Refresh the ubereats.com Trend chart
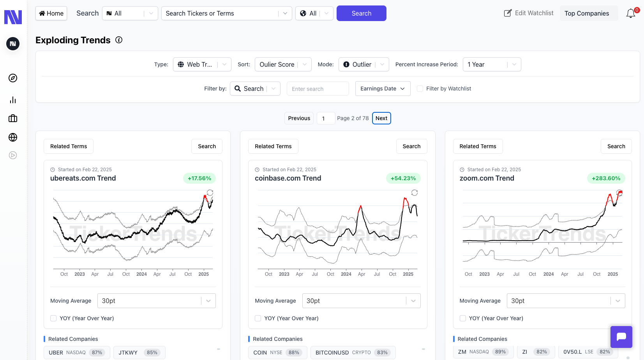This screenshot has width=644, height=360. [x=210, y=193]
